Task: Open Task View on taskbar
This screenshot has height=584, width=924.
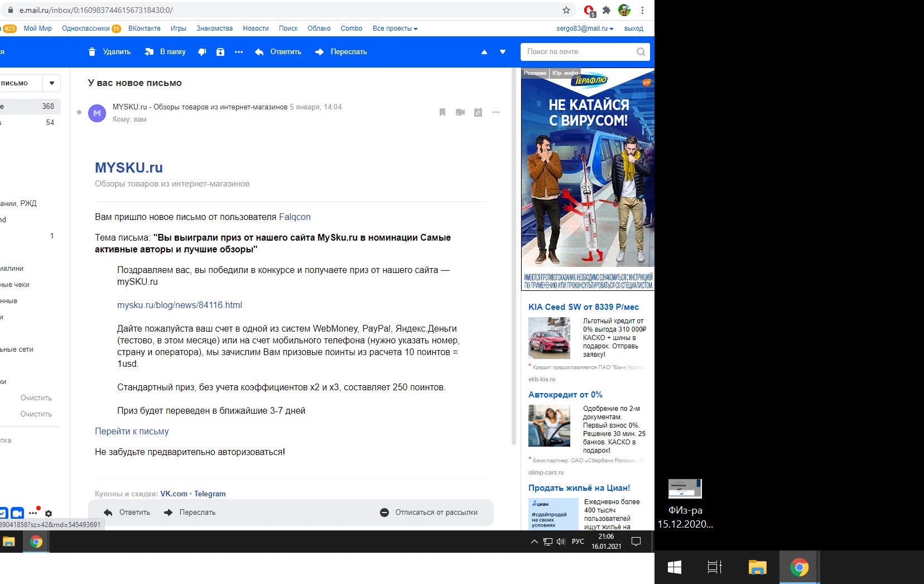Action: coord(715,568)
